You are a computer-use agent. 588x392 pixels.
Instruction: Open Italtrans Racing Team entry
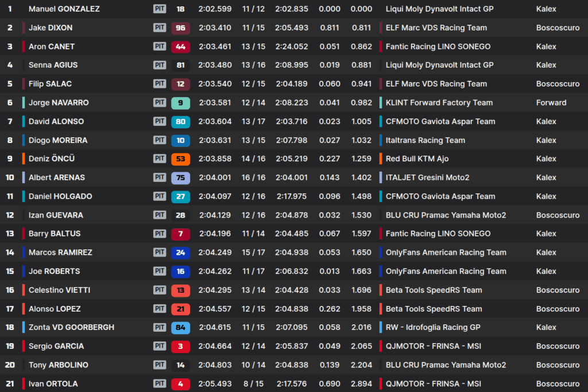coord(425,141)
